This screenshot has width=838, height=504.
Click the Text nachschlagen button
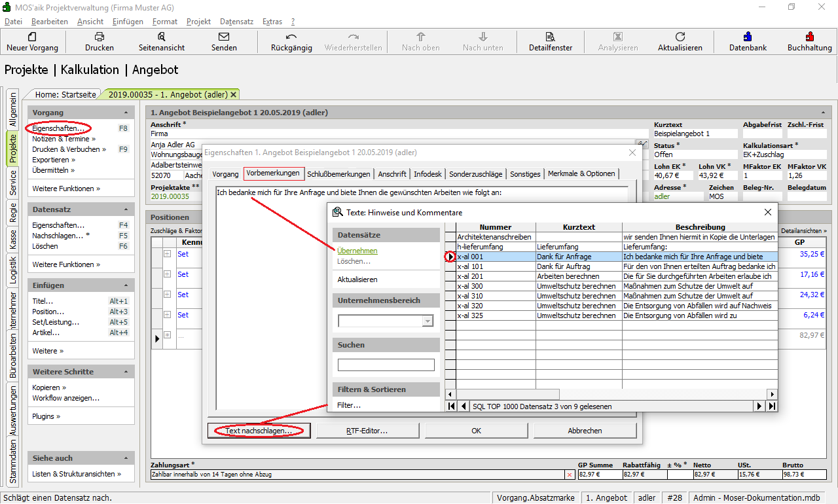[259, 431]
